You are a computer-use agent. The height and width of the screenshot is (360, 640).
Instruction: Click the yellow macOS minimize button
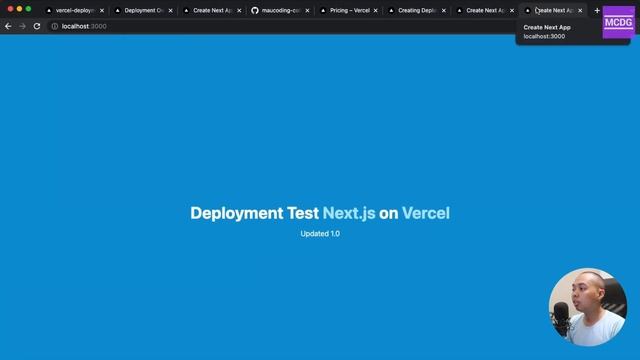tap(19, 9)
